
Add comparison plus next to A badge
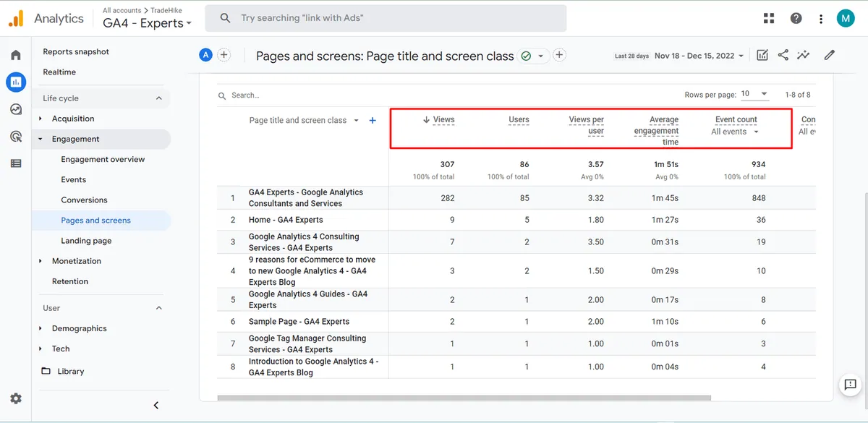pos(224,55)
